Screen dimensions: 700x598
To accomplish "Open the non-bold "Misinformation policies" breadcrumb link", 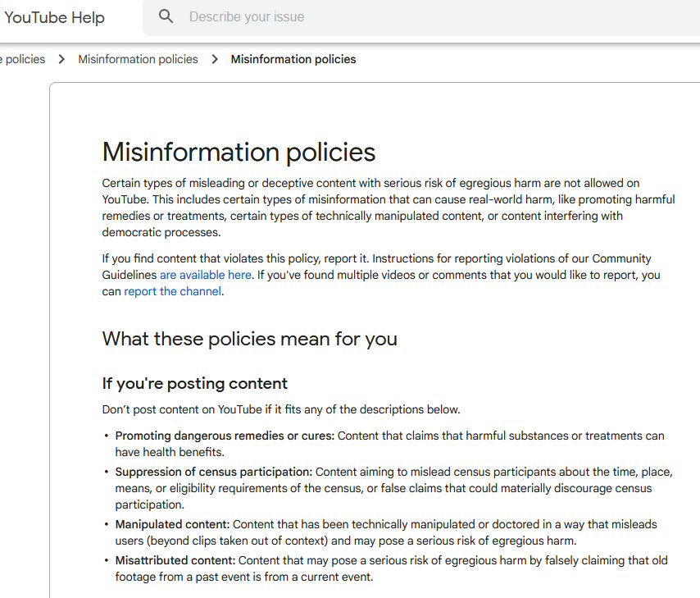I will point(138,59).
